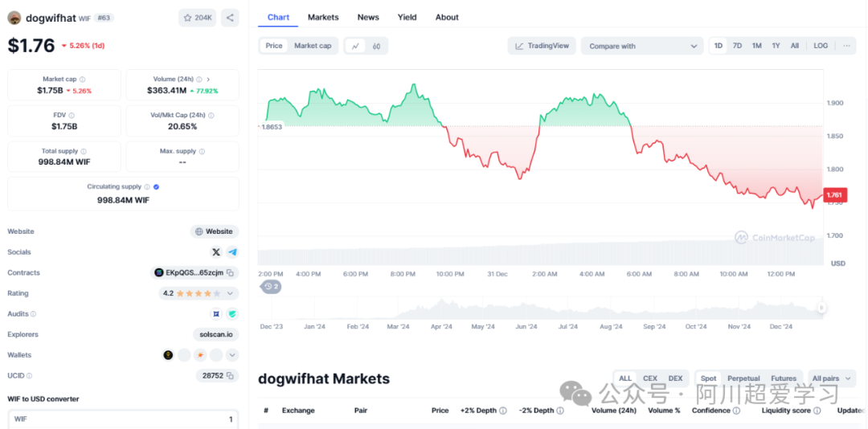The image size is (868, 429).
Task: Open the Telegram social link
Action: pyautogui.click(x=232, y=252)
